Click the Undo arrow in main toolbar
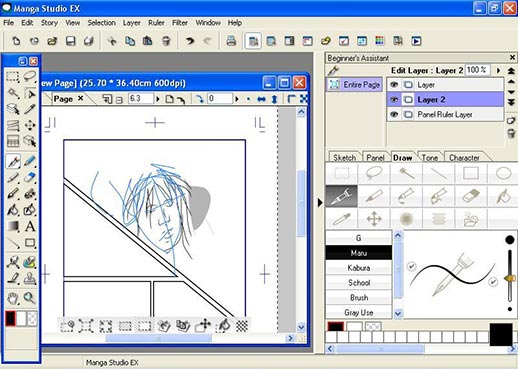The width and height of the screenshot is (518, 369). point(190,41)
